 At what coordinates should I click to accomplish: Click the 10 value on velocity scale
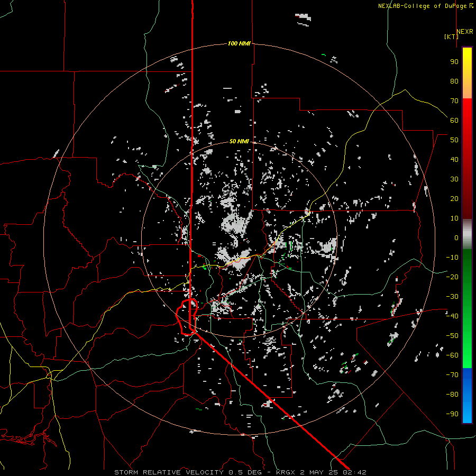[x=454, y=218]
